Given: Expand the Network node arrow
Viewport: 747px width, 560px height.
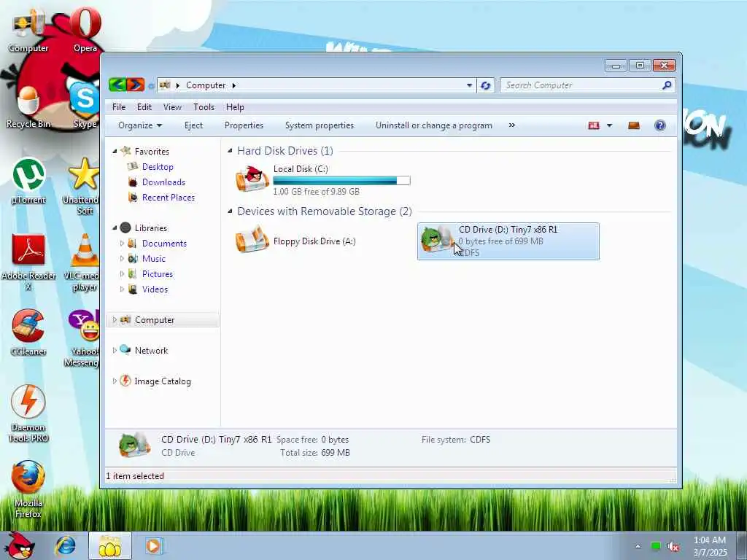Looking at the screenshot, I should 115,351.
